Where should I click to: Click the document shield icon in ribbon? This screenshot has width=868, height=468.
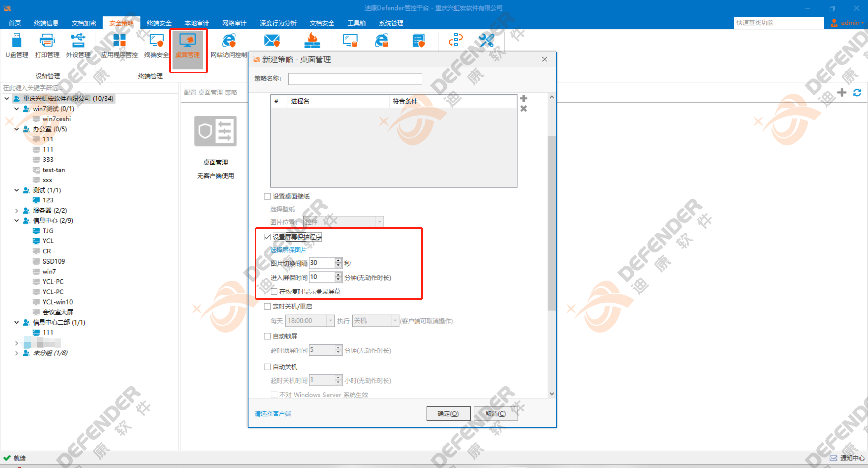coord(419,41)
